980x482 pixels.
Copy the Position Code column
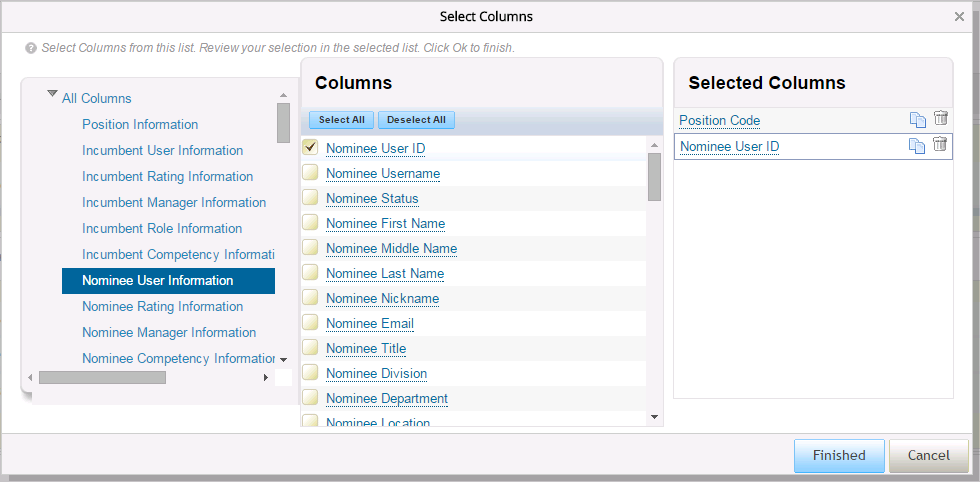(x=917, y=119)
